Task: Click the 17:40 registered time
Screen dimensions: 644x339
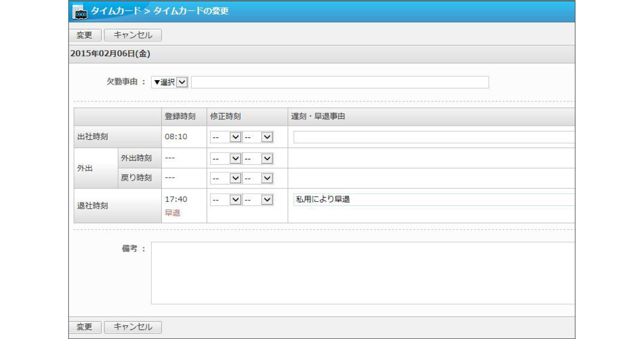Action: pos(176,199)
